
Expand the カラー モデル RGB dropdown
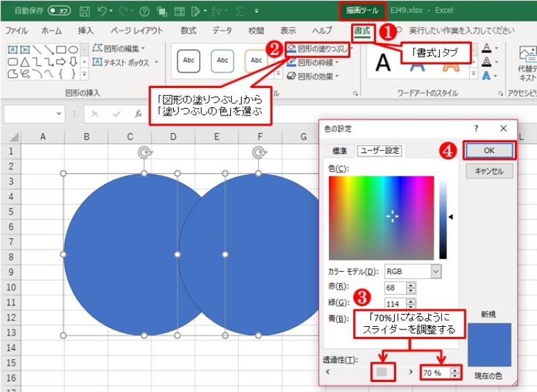[436, 271]
